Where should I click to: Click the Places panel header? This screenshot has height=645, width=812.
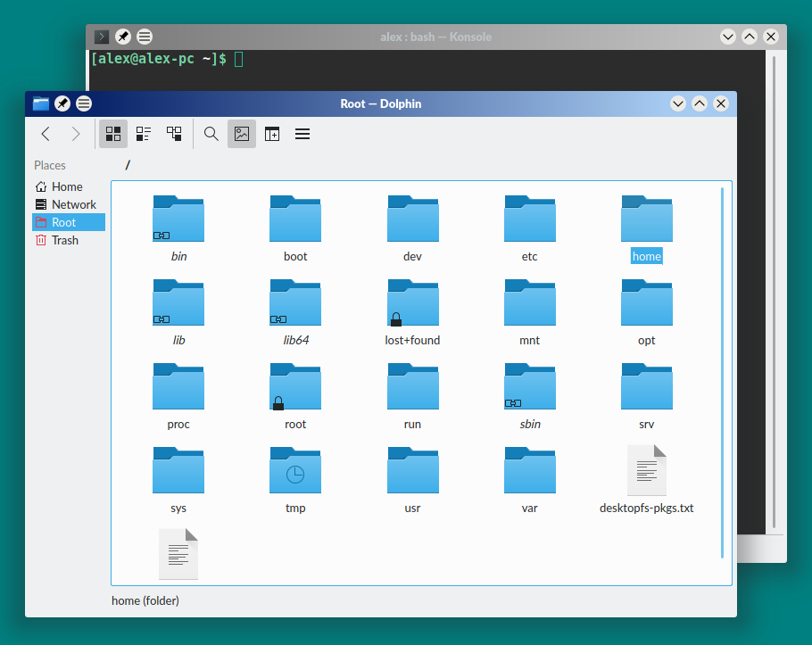pyautogui.click(x=50, y=166)
